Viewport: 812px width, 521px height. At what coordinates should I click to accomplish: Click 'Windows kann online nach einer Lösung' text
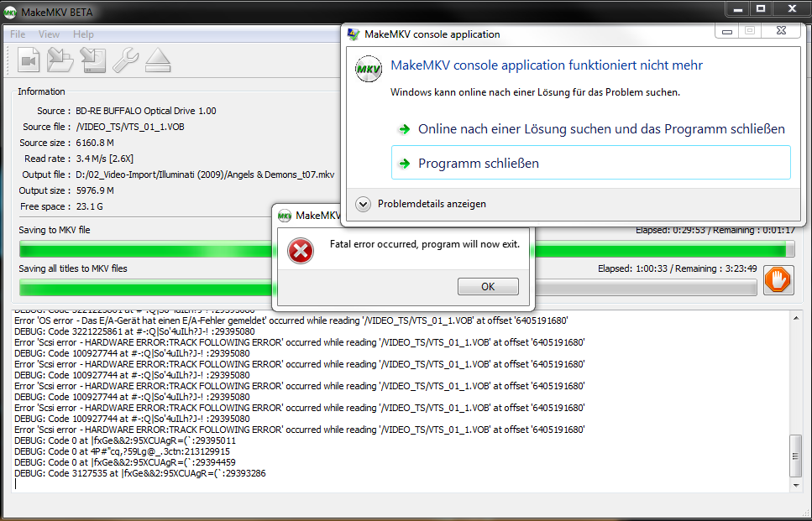tap(535, 92)
